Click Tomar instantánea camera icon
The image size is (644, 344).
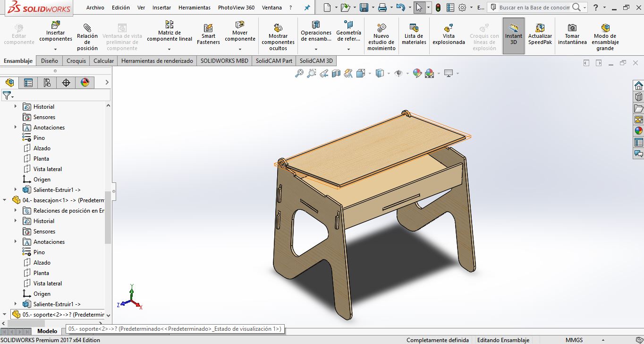[x=572, y=28]
